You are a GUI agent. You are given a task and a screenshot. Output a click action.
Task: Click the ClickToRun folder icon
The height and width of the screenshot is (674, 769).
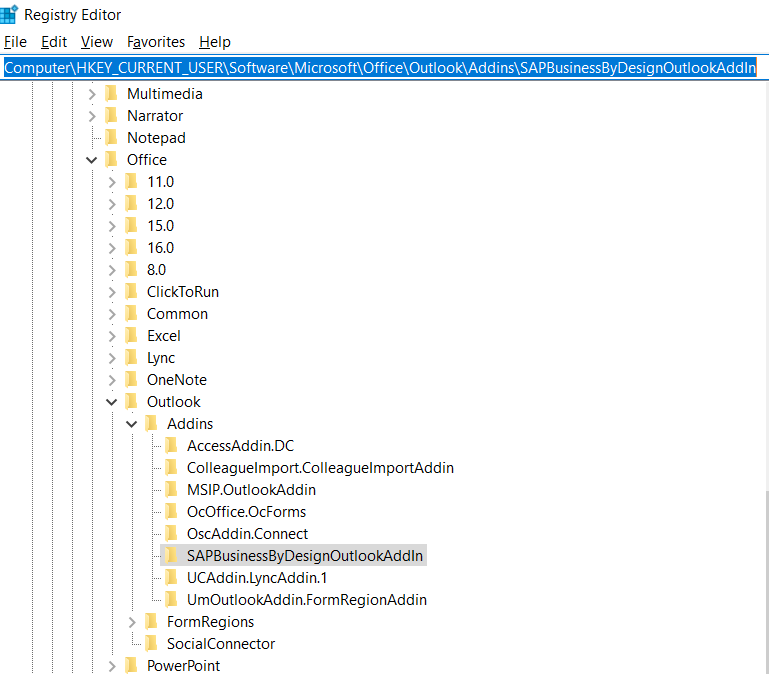(131, 292)
